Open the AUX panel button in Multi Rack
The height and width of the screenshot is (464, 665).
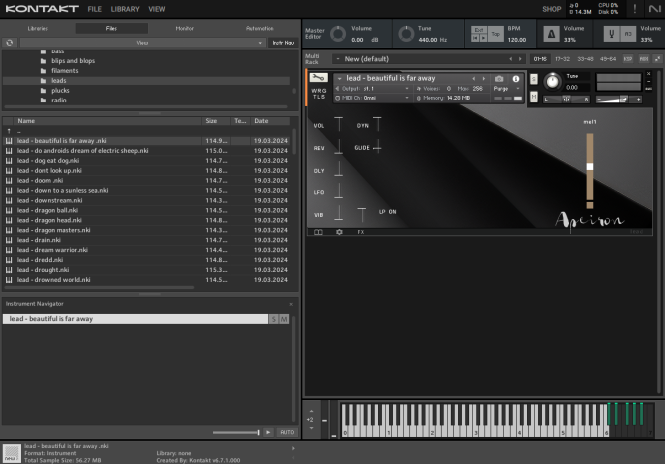point(644,59)
